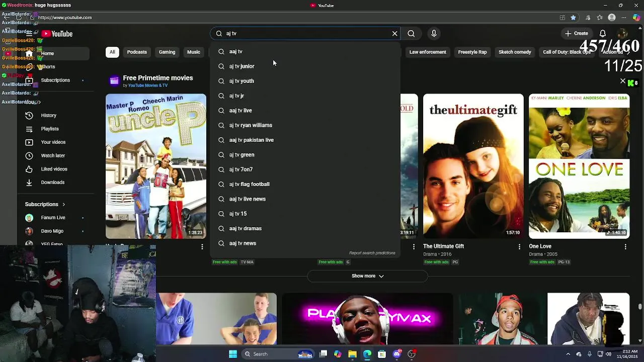Open YouTube Movies & TV channel link
This screenshot has width=644, height=362.
[148, 85]
